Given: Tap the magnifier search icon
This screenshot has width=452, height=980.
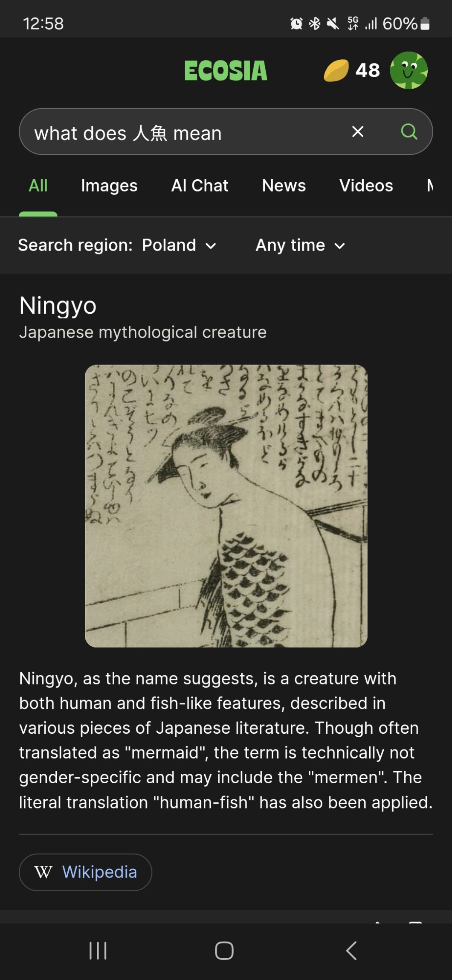Looking at the screenshot, I should coord(409,131).
